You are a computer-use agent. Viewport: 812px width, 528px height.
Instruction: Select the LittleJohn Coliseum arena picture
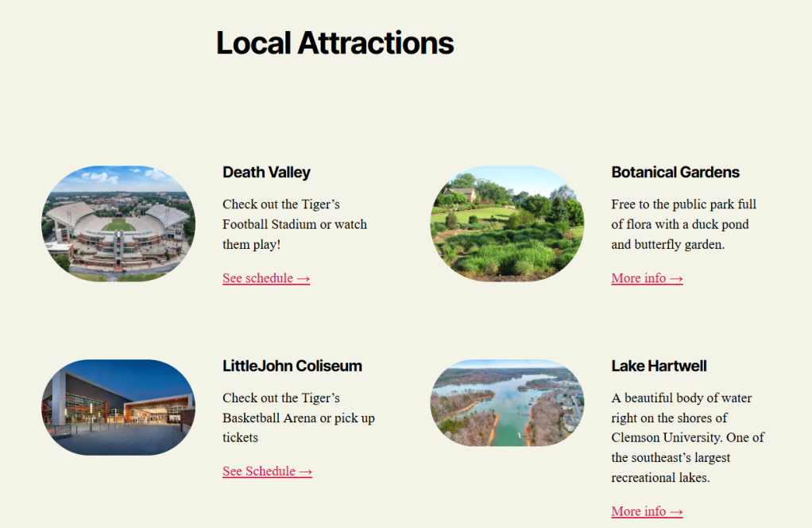point(118,407)
